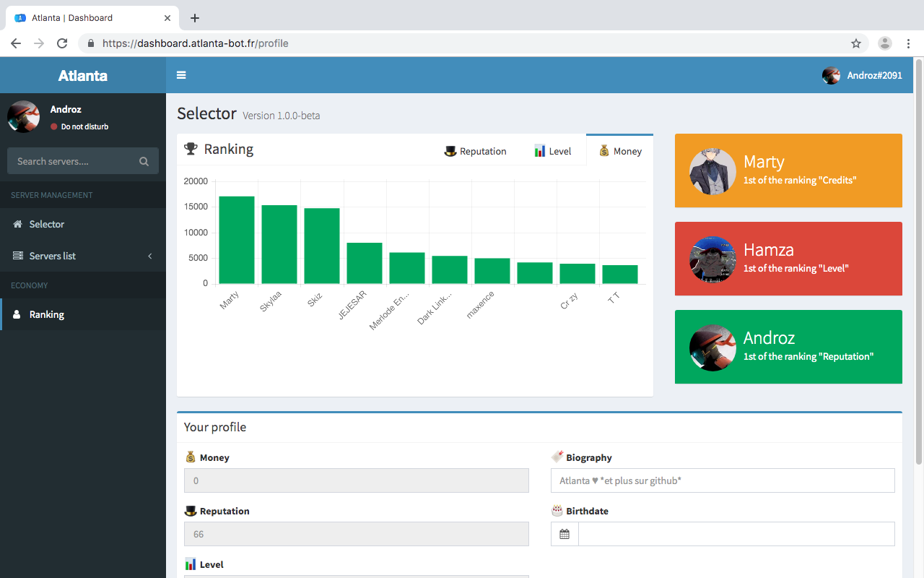Open Selector in the sidebar

pyautogui.click(x=47, y=225)
